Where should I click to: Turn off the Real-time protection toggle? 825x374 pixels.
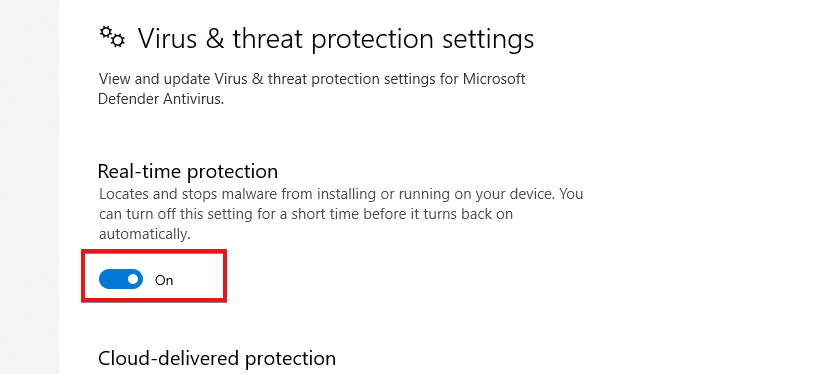[x=121, y=279]
